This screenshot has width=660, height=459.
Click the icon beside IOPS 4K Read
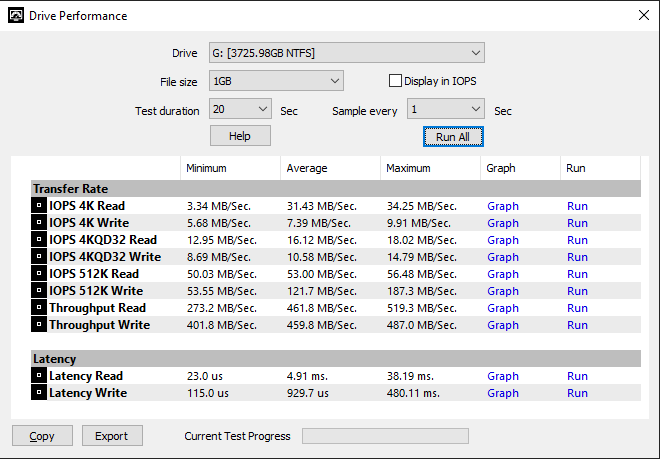[39, 206]
